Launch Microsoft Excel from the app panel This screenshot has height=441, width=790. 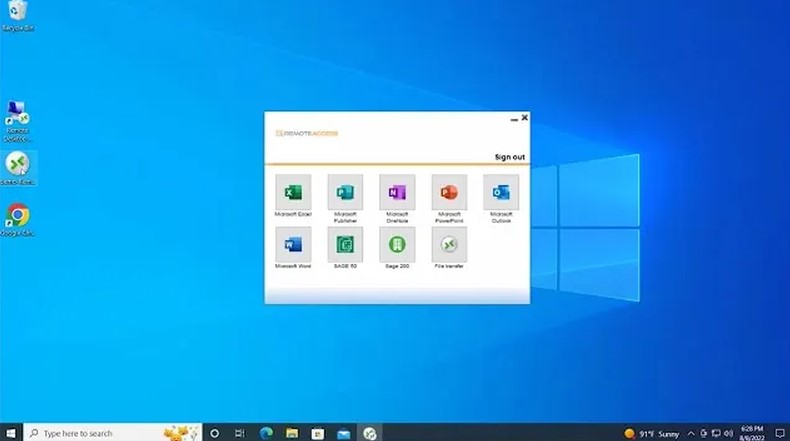pos(293,192)
